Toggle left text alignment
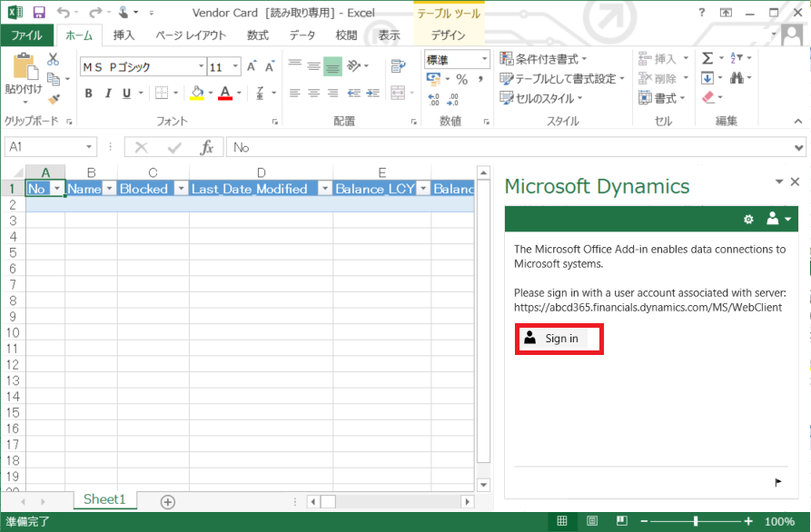811x532 pixels. 295,94
